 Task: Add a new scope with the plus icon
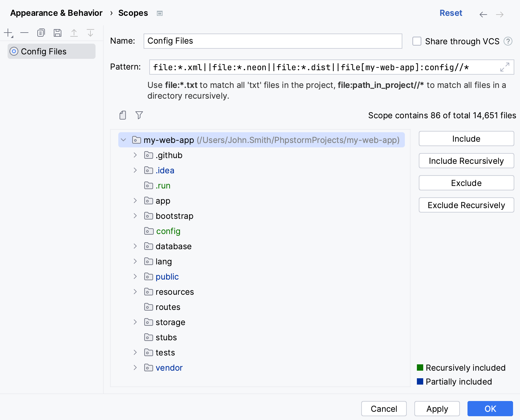(8, 33)
